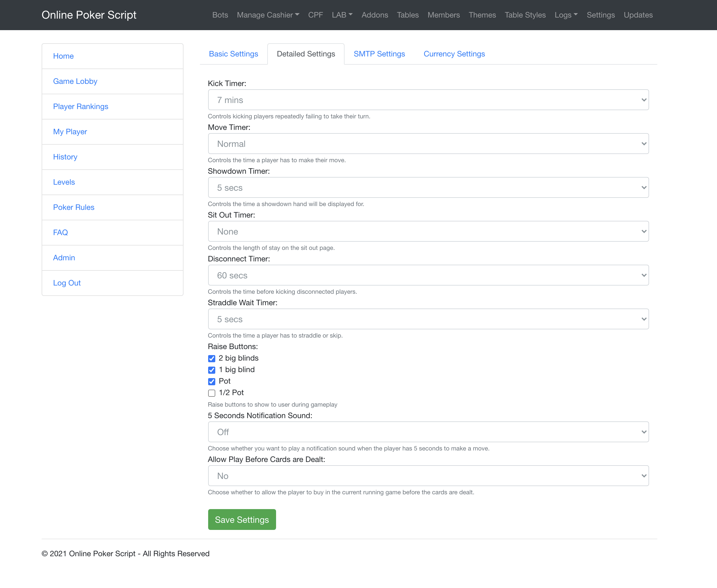Uncheck the 2 big blinds checkbox
717x588 pixels.
[x=212, y=358]
